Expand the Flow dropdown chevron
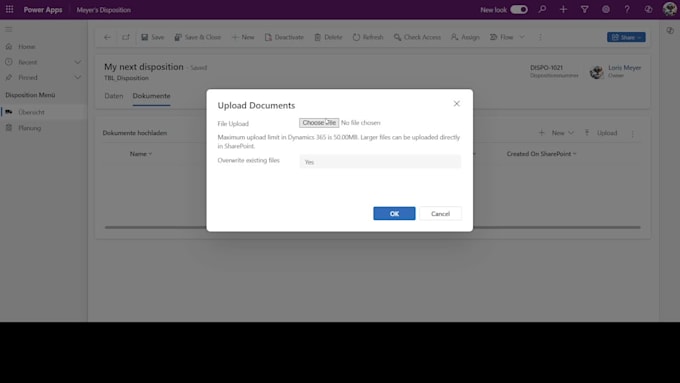This screenshot has height=383, width=680. pos(522,37)
